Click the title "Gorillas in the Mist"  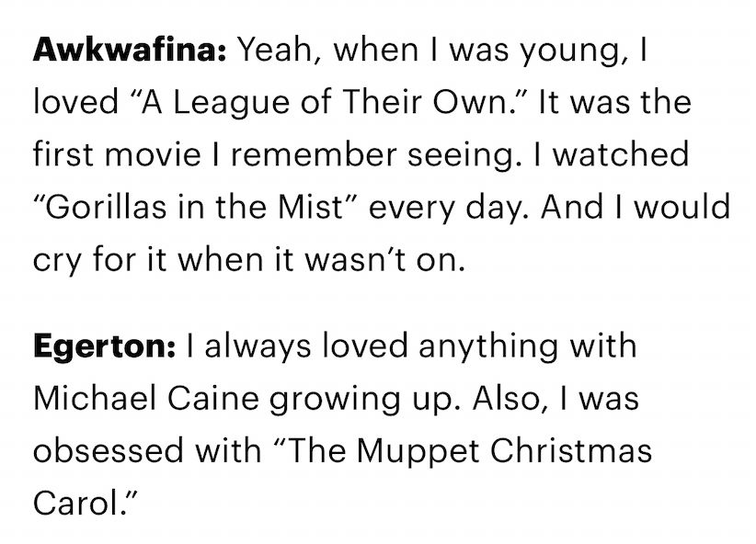click(x=194, y=207)
